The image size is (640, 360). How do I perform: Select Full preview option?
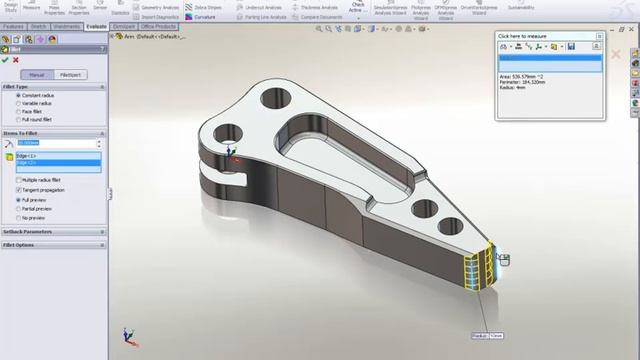(x=31, y=200)
